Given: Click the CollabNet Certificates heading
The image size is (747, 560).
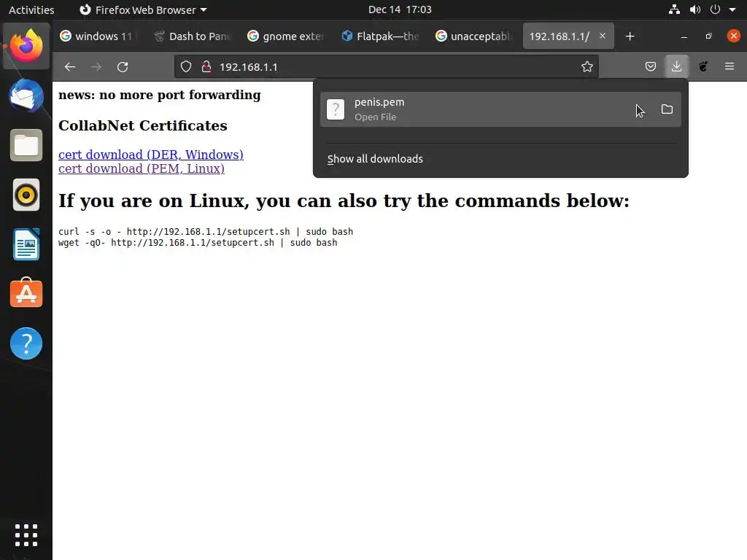Looking at the screenshot, I should pyautogui.click(x=143, y=125).
